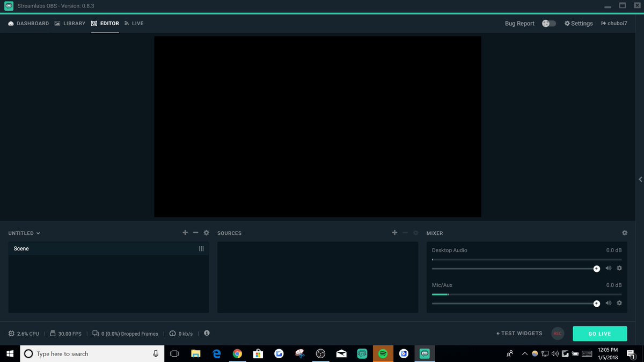Toggle the night mode switch beside Bug Report
The height and width of the screenshot is (362, 644).
click(x=549, y=24)
